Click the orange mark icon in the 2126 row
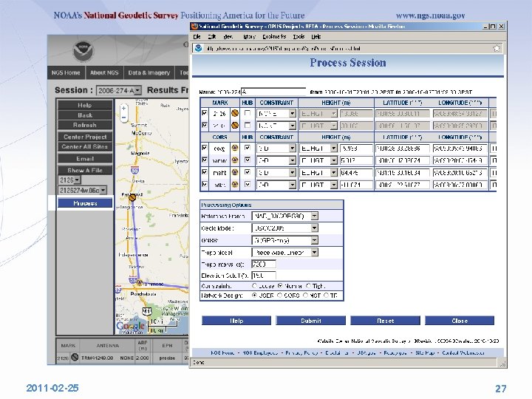 pyautogui.click(x=235, y=113)
